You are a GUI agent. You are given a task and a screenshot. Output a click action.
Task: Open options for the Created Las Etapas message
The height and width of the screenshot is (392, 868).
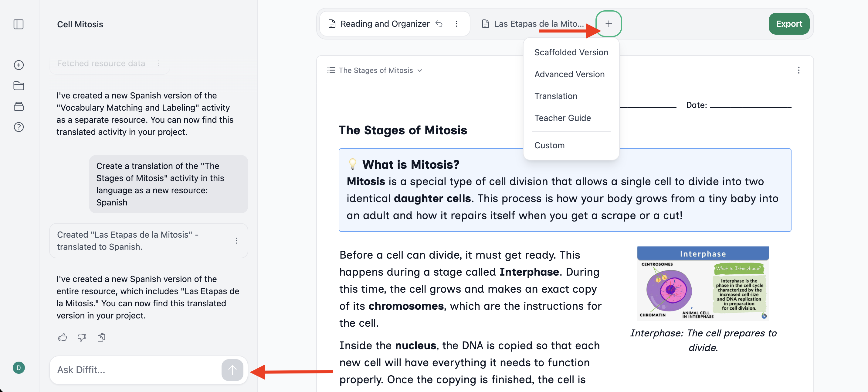[236, 241]
